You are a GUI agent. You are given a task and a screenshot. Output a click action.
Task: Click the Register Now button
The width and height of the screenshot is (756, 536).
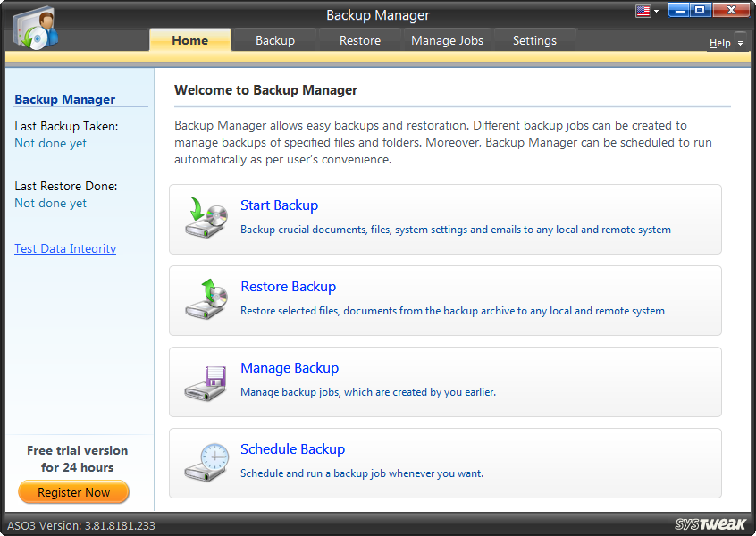tap(73, 491)
